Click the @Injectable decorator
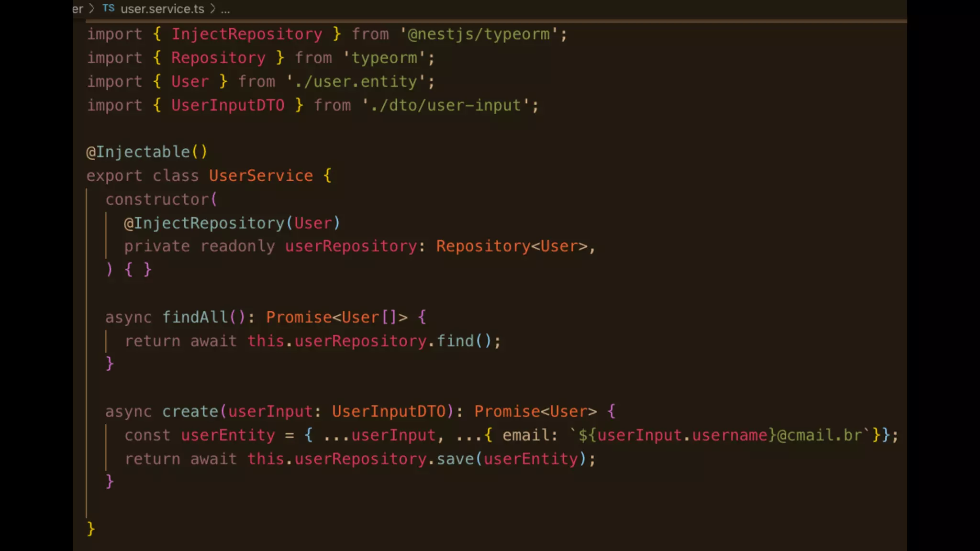 (x=138, y=152)
